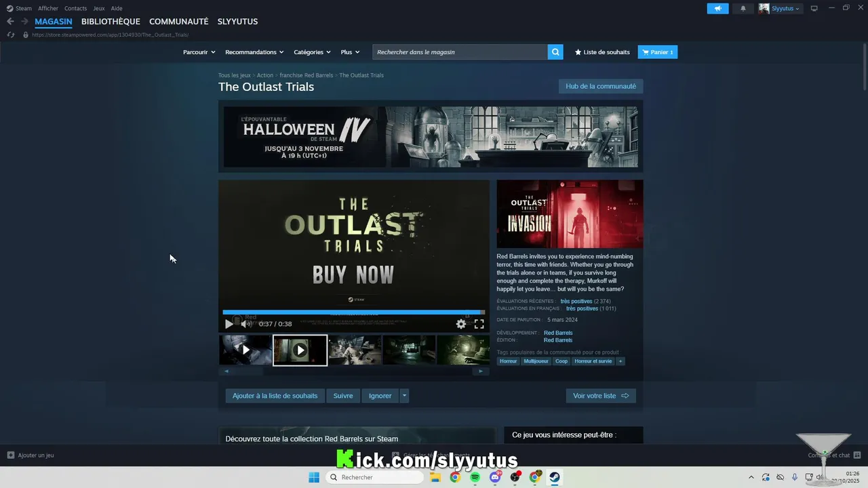Switch to the BIBLIOTHÈQUE tab

[x=111, y=22]
